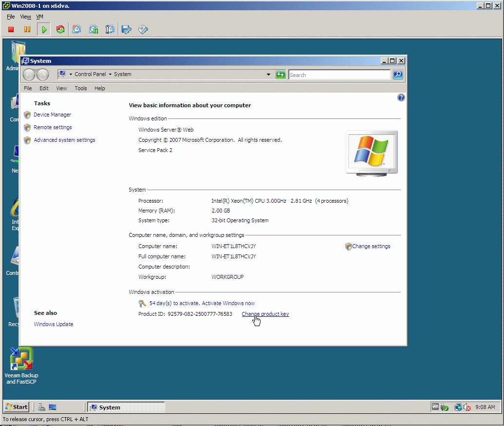Click the Forward navigation arrow
Image resolution: width=504 pixels, height=426 pixels.
(42, 75)
